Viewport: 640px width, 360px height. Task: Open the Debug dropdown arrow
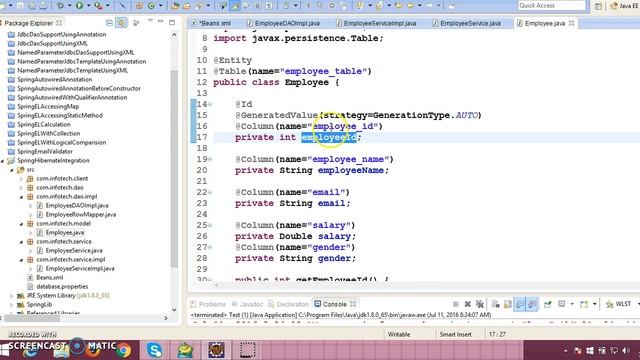click(69, 6)
